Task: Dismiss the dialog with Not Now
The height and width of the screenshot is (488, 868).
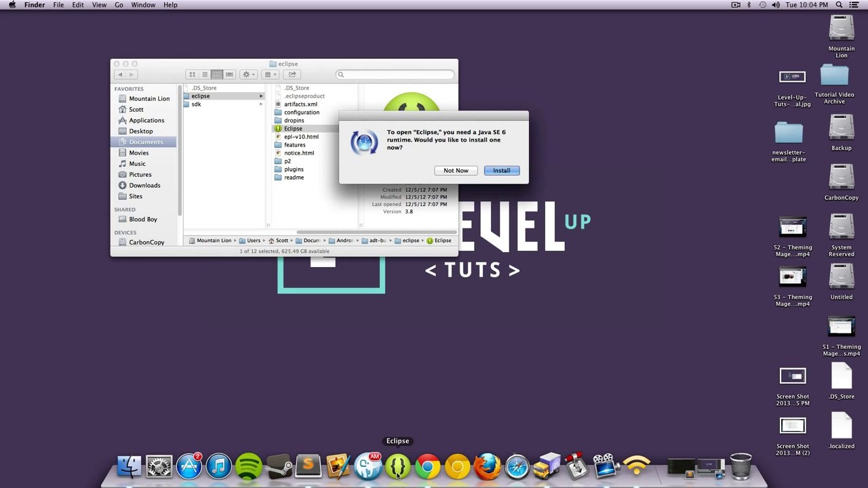Action: [456, 171]
